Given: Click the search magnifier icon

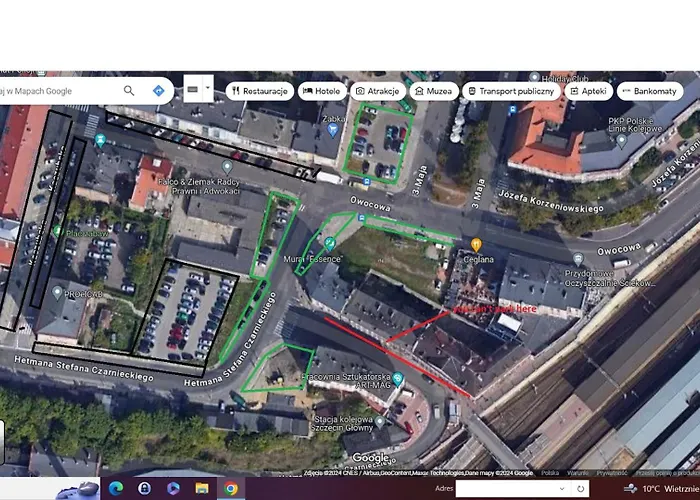Looking at the screenshot, I should [129, 91].
